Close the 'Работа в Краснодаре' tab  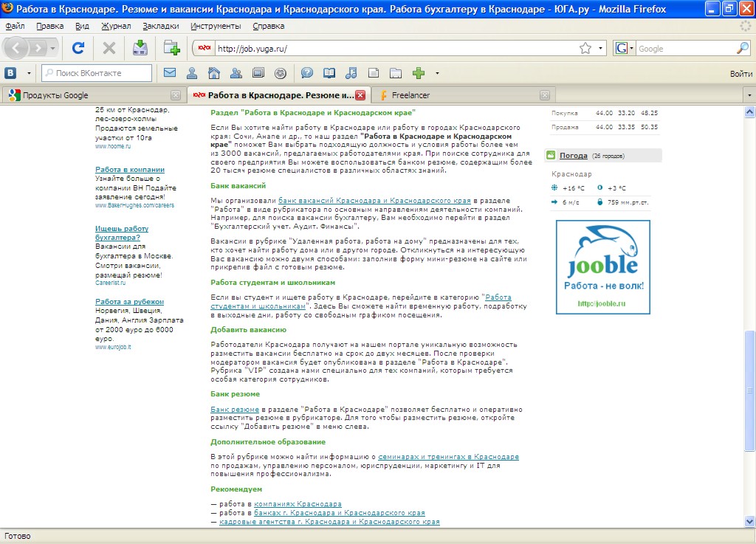tap(360, 95)
